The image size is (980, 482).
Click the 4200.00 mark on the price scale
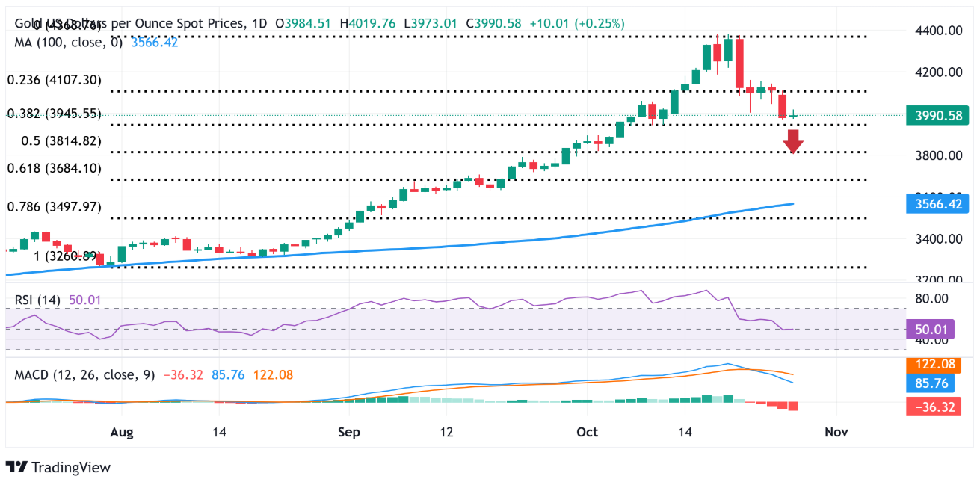coord(937,72)
